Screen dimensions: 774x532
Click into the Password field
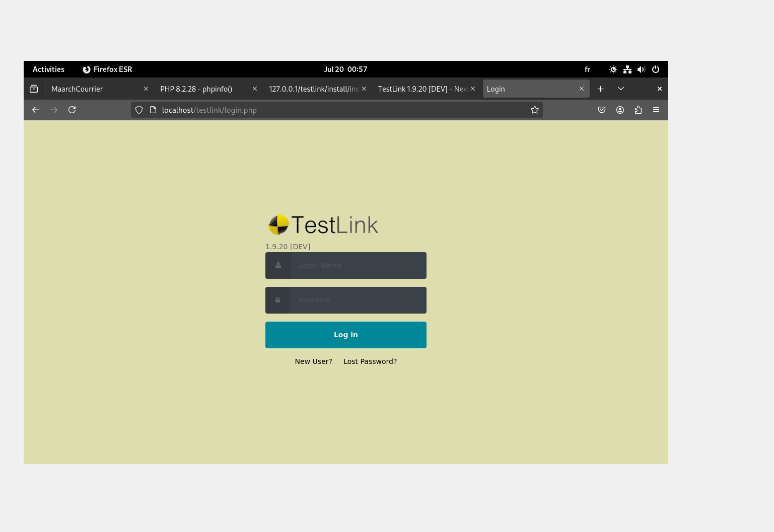coord(358,300)
